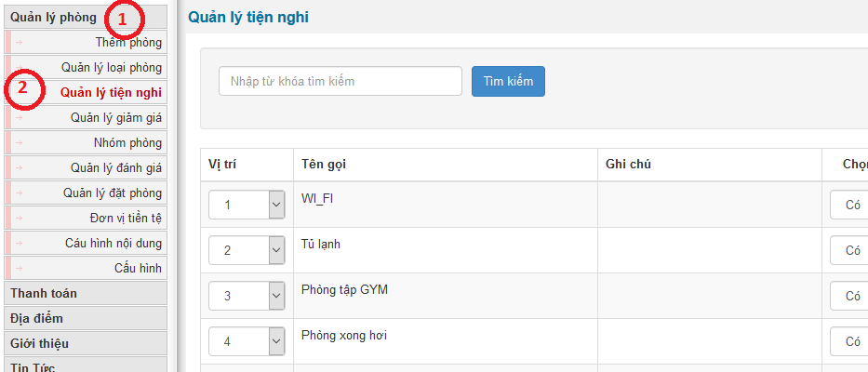868x372 pixels.
Task: Click the arrow icon beside Quản lý loại phòng
Action: 19,67
